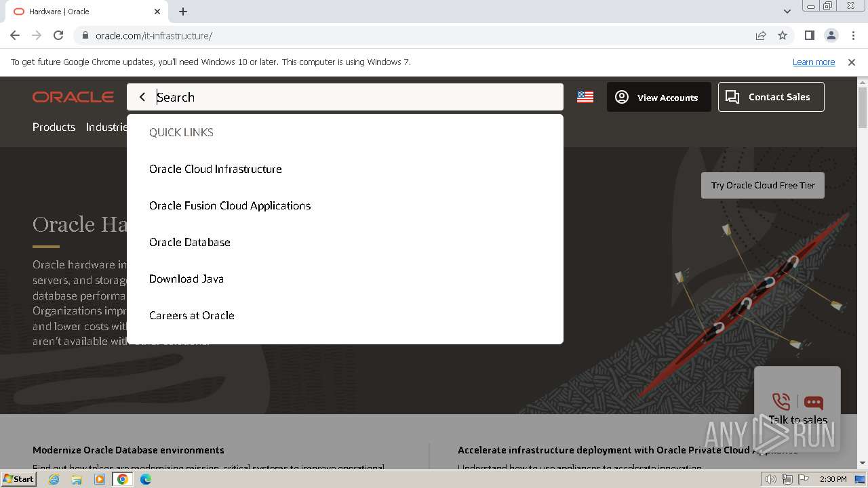Image resolution: width=868 pixels, height=488 pixels.
Task: Click the 2:30 PM clock
Action: click(x=833, y=479)
